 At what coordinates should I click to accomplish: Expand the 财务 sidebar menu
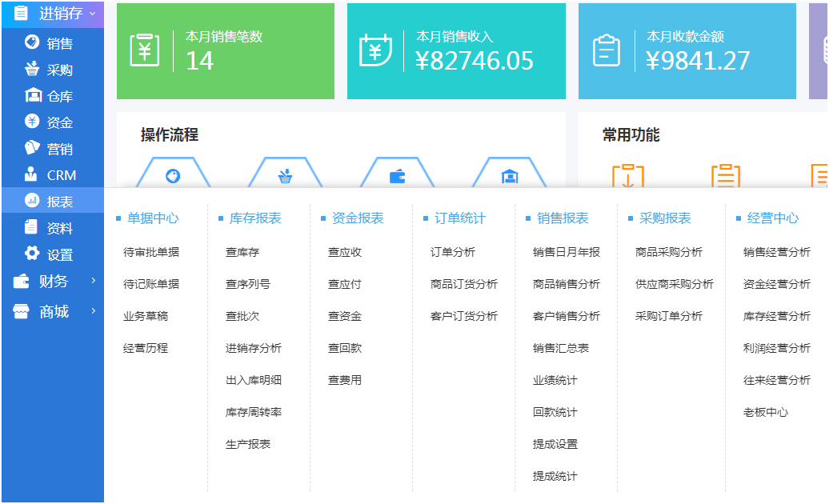(x=53, y=281)
